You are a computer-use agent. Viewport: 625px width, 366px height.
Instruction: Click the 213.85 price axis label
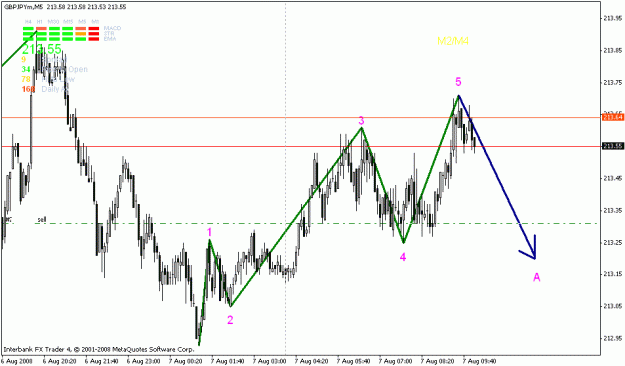[613, 51]
